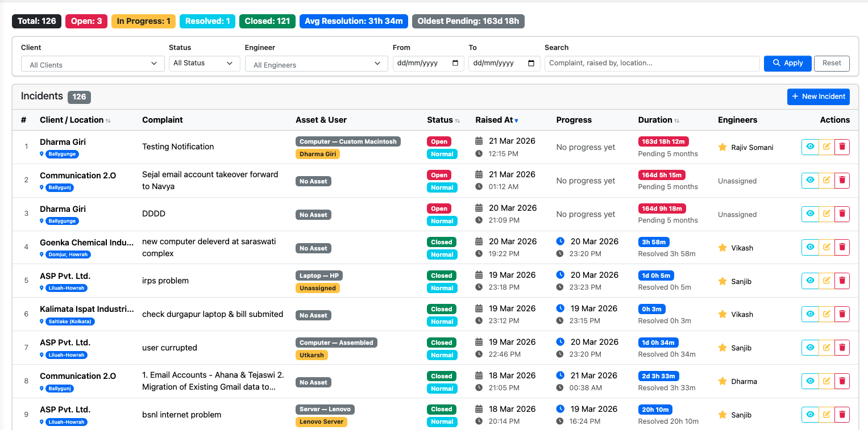Click the Resolved: 1 badge
This screenshot has height=430, width=868.
(207, 21)
